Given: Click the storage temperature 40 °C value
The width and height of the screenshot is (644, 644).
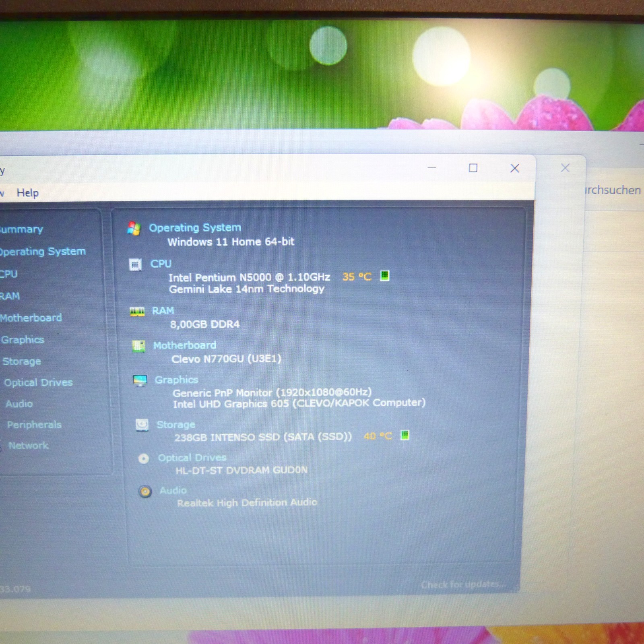Looking at the screenshot, I should (x=378, y=436).
